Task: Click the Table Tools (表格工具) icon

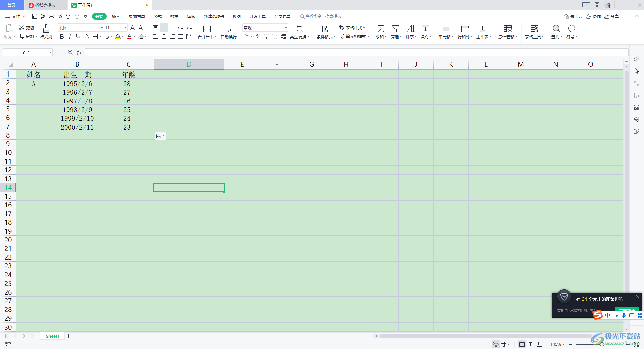Action: click(x=534, y=29)
